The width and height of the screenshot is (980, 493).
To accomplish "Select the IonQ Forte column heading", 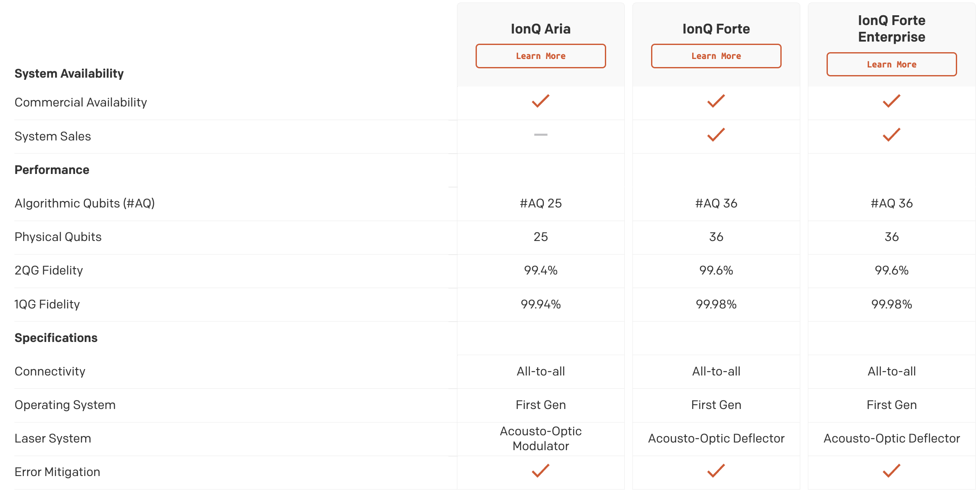I will (x=716, y=29).
